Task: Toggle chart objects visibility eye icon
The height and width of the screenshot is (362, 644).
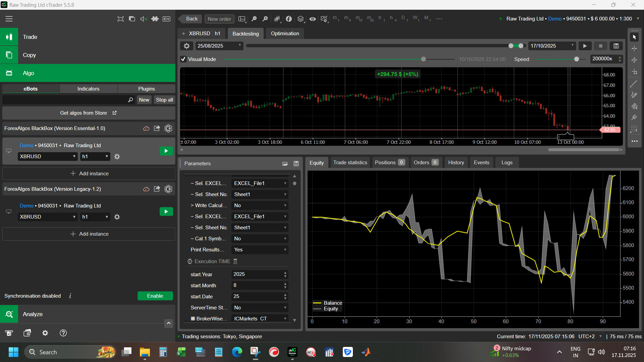Action: 312,19
